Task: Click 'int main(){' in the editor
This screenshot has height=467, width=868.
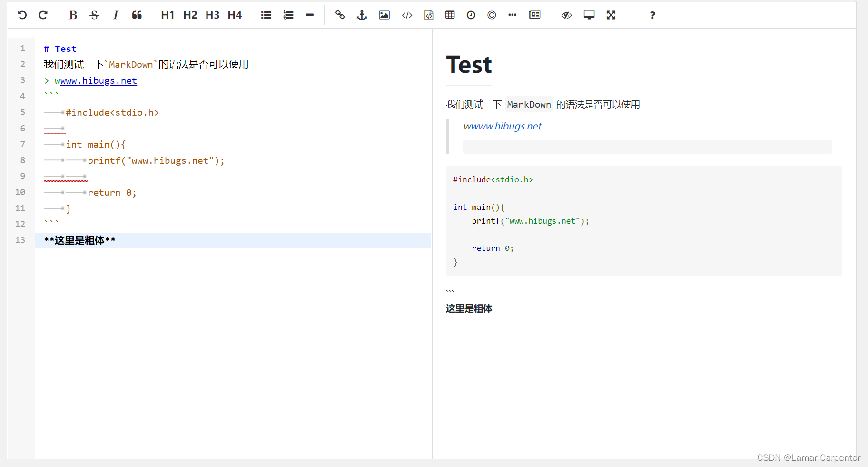Action: pyautogui.click(x=96, y=145)
